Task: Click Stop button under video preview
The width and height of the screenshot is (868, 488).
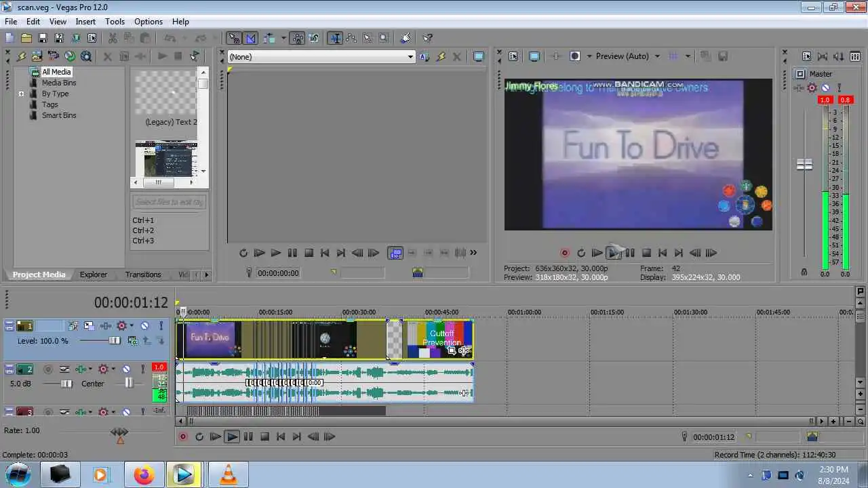Action: click(646, 253)
